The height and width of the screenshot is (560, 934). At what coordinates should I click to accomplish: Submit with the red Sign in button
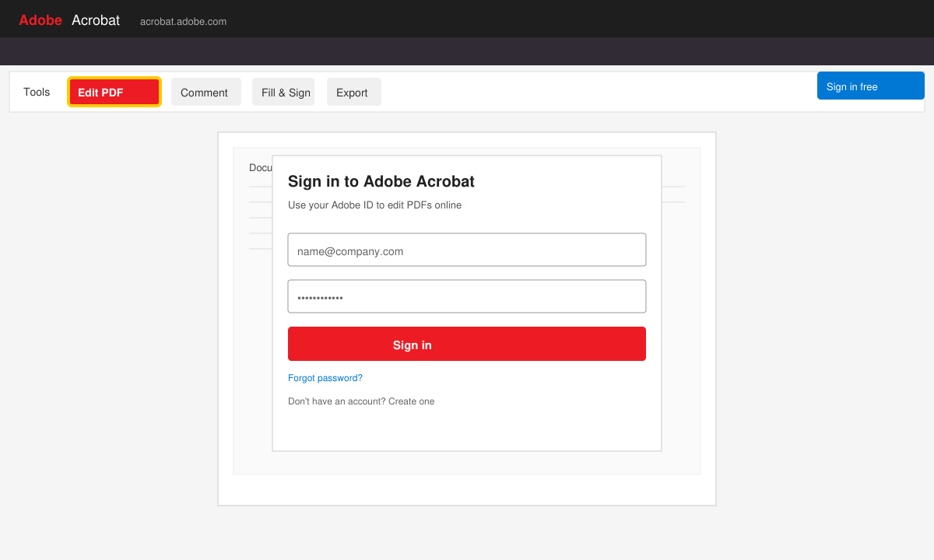coord(467,344)
